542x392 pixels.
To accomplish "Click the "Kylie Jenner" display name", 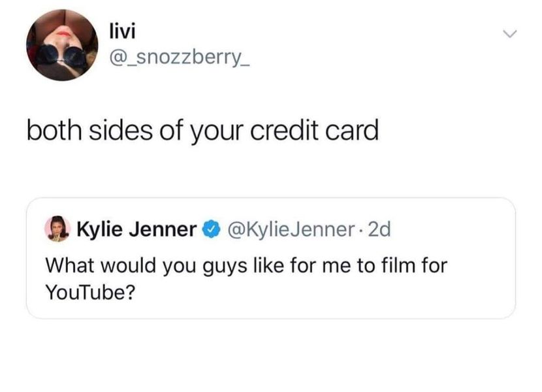I will (136, 229).
